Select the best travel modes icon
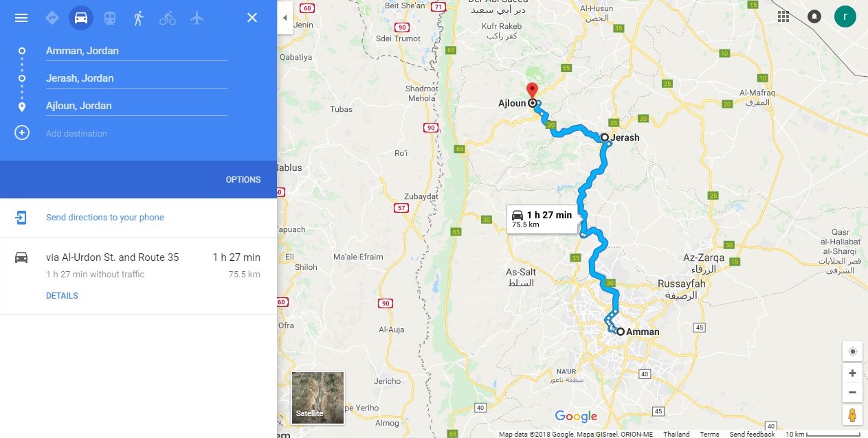The image size is (868, 438). point(52,18)
